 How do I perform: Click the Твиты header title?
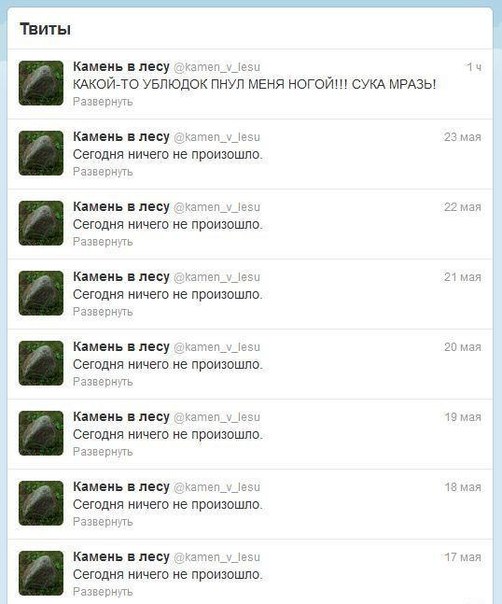coord(45,29)
